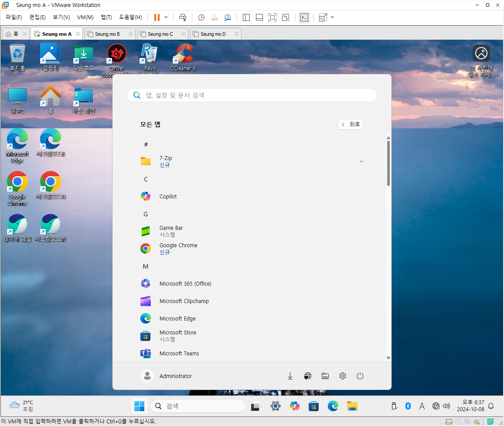Select the CCleaner 6 desktop shortcut

point(183,58)
